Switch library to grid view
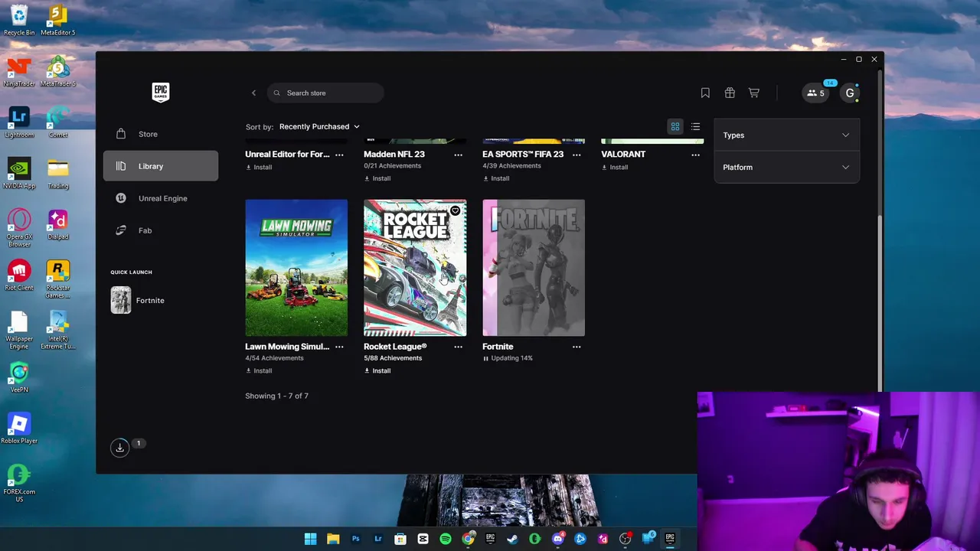The width and height of the screenshot is (980, 551). click(x=675, y=126)
